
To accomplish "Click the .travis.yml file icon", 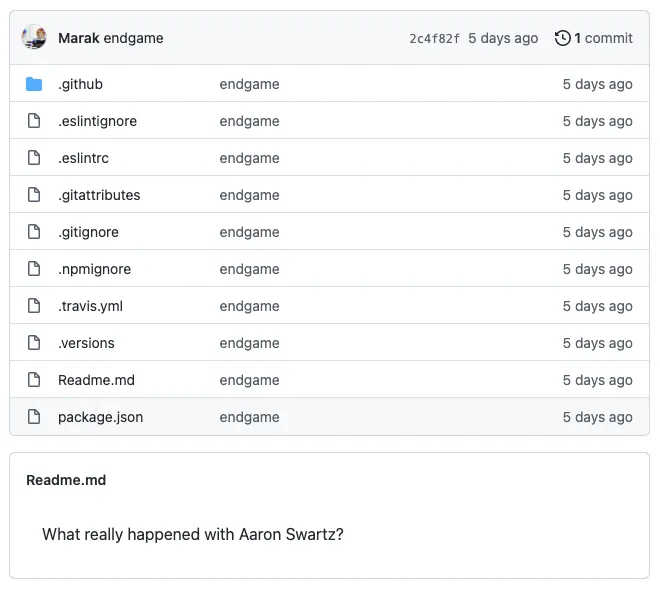I will pos(34,306).
